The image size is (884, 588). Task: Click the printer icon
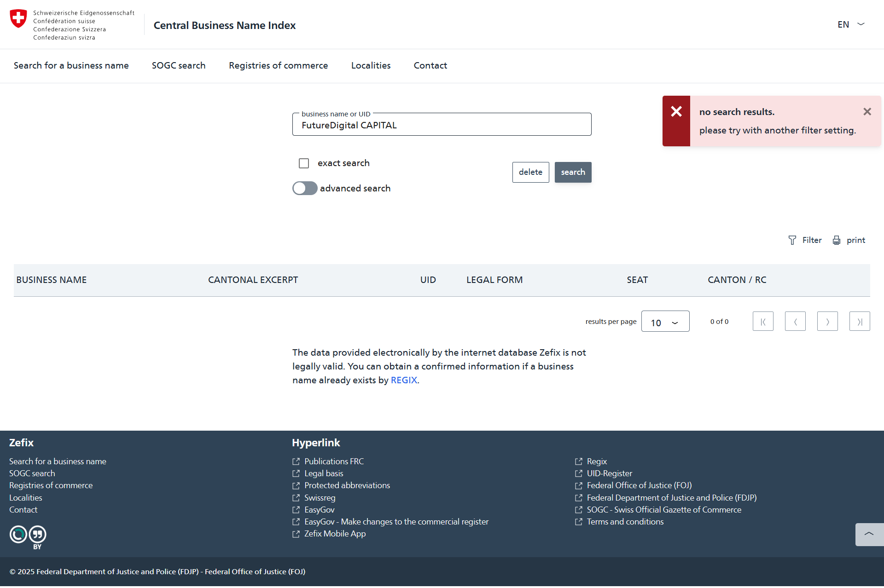pyautogui.click(x=837, y=240)
